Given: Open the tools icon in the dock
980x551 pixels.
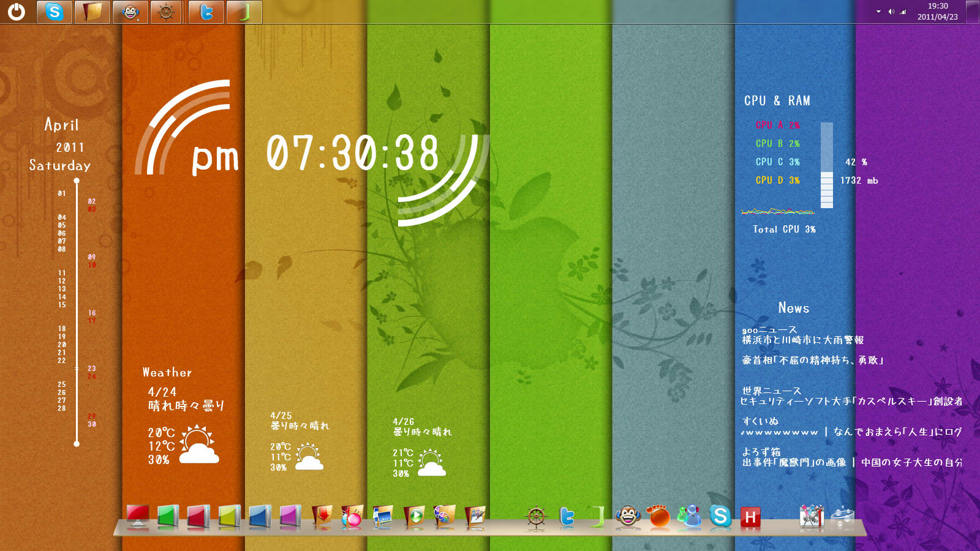Looking at the screenshot, I should (812, 517).
